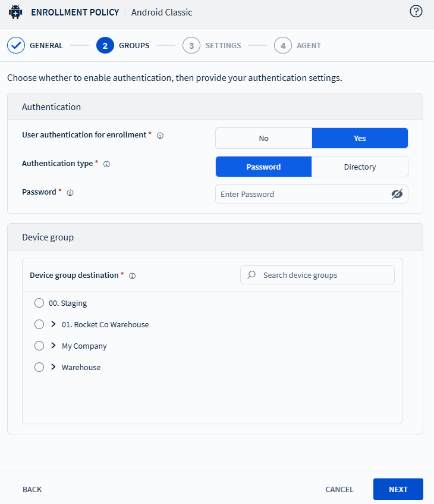The height and width of the screenshot is (504, 434).
Task: Click the search magnifier icon
Action: pos(252,275)
